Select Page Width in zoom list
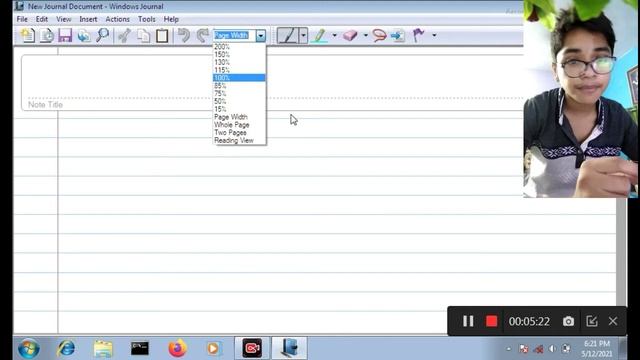This screenshot has width=640, height=360. (x=239, y=117)
